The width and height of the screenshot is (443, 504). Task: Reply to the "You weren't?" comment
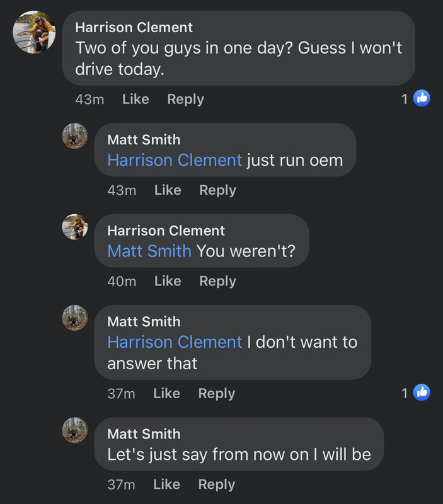217,281
